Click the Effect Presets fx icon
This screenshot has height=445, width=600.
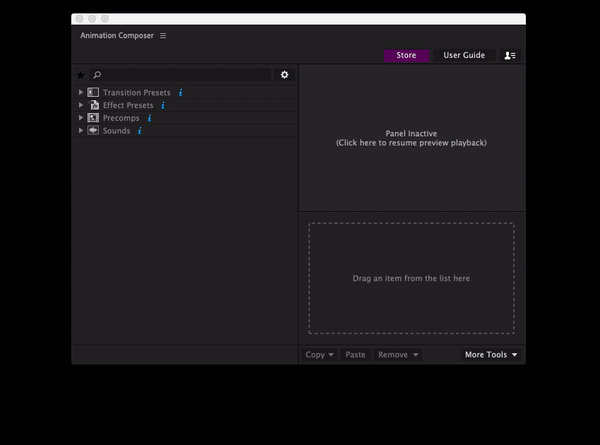pos(94,105)
